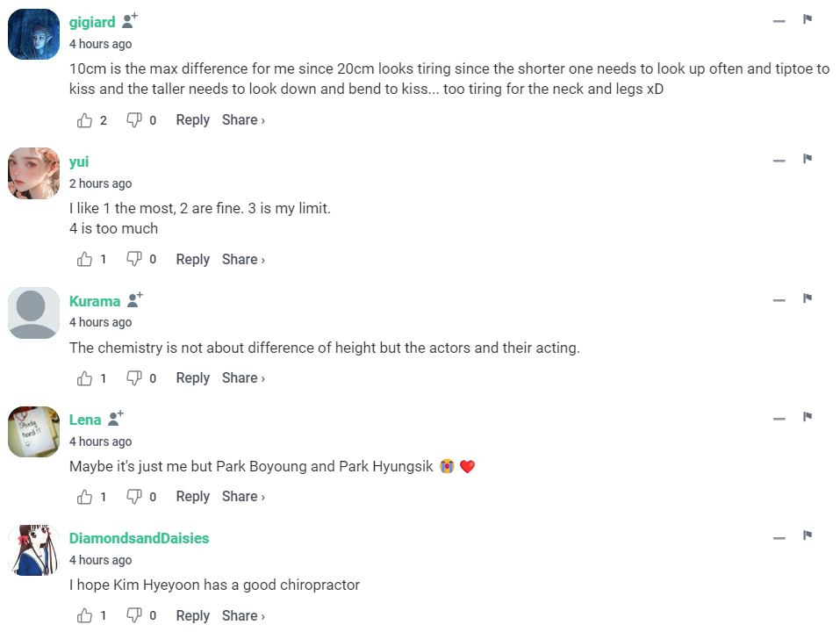Image resolution: width=840 pixels, height=632 pixels.
Task: Report Lena's comment with the flag icon
Action: [x=808, y=417]
